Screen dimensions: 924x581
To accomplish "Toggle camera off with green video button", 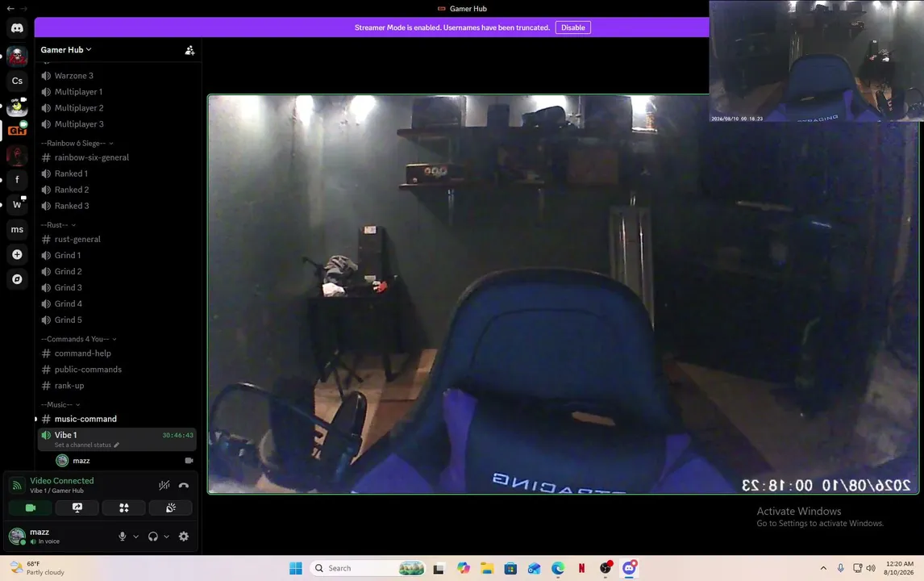I will click(30, 508).
